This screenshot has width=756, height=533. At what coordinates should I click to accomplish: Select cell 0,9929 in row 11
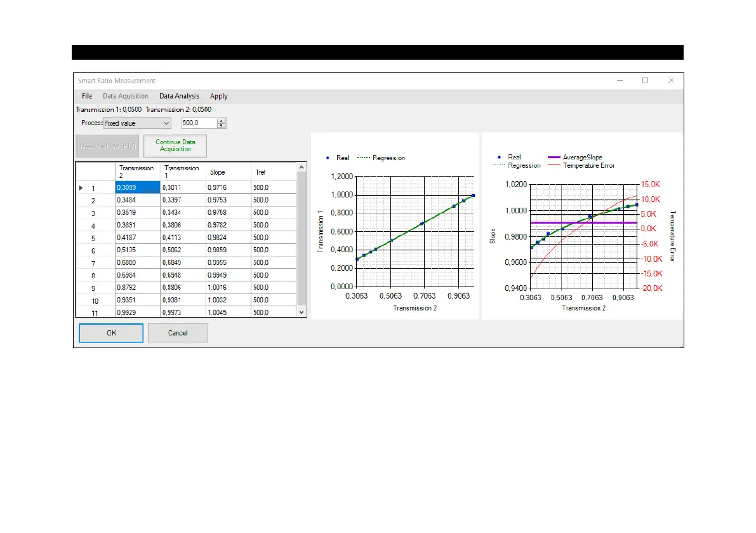pyautogui.click(x=137, y=312)
